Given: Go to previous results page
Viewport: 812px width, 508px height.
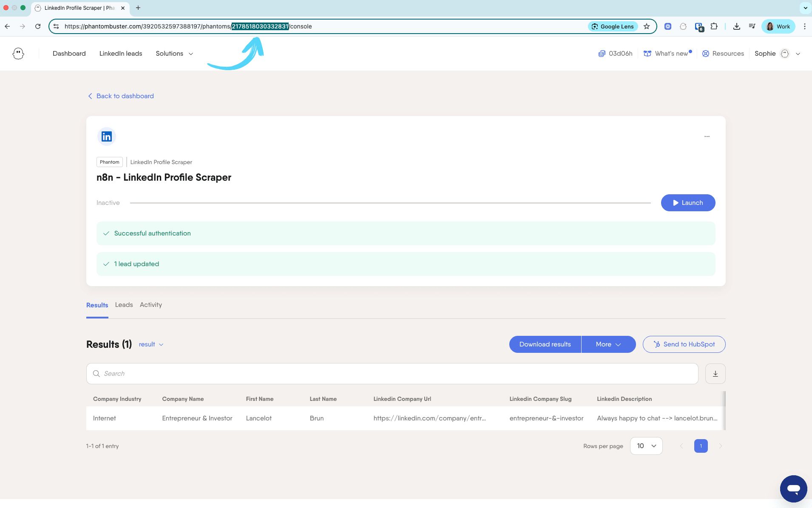Looking at the screenshot, I should pyautogui.click(x=681, y=446).
